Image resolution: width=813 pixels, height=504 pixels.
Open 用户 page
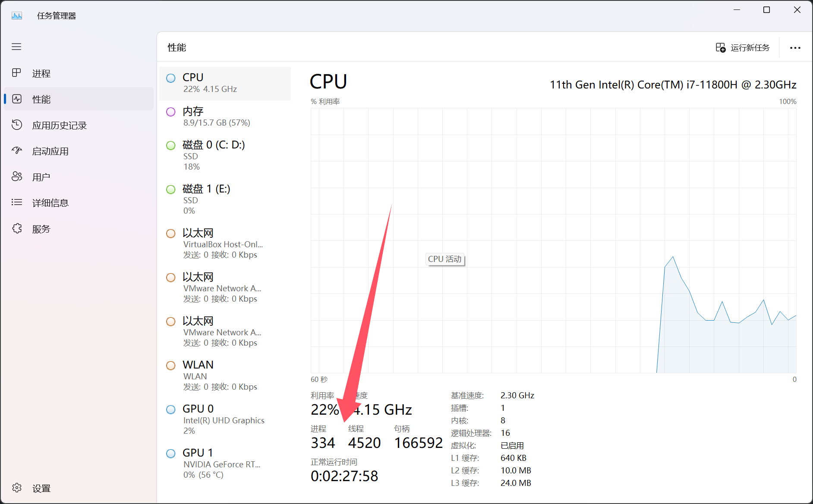(78, 177)
